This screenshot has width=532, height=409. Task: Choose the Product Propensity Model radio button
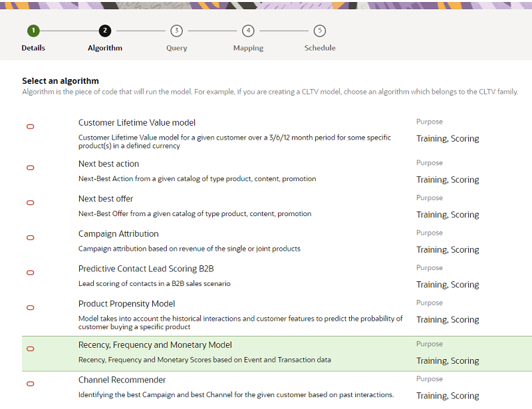coord(30,307)
